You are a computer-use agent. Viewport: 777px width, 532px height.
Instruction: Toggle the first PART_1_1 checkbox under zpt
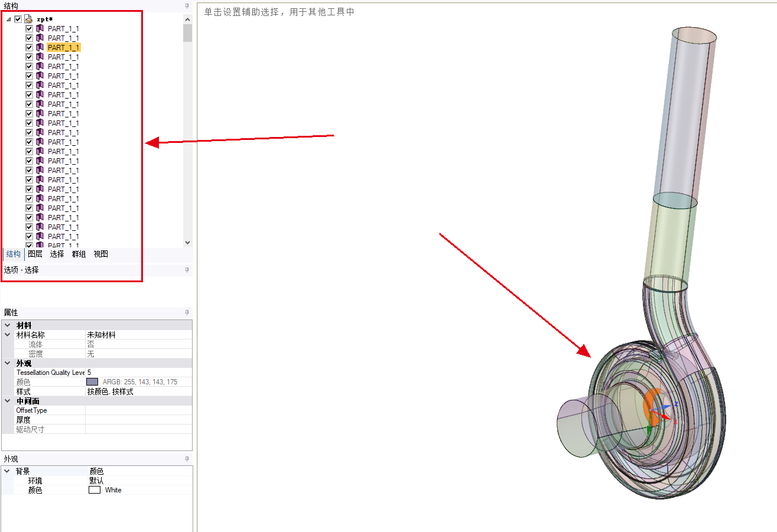(29, 28)
